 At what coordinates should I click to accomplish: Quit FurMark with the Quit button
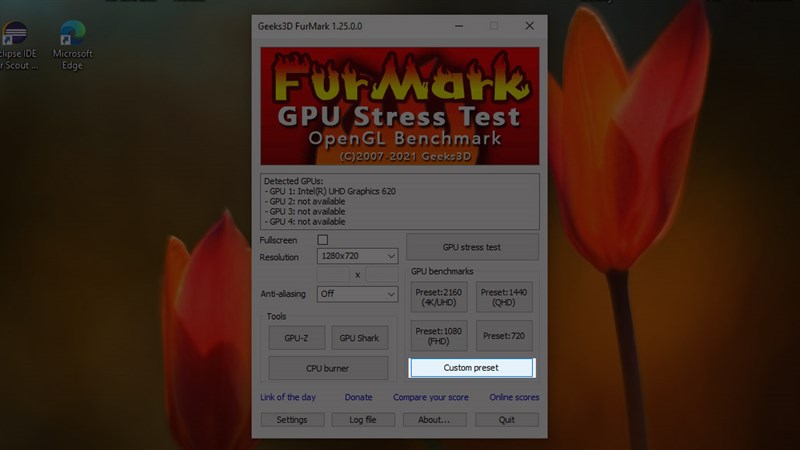tap(507, 419)
